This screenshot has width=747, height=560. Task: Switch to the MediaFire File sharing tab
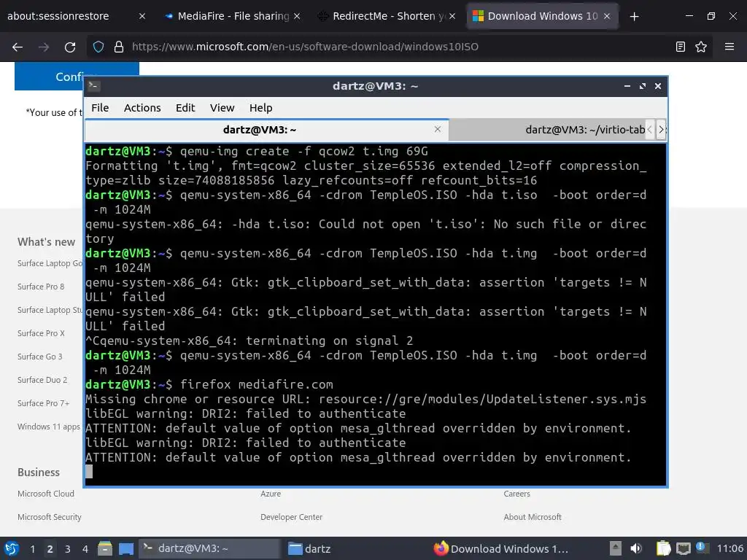point(233,16)
